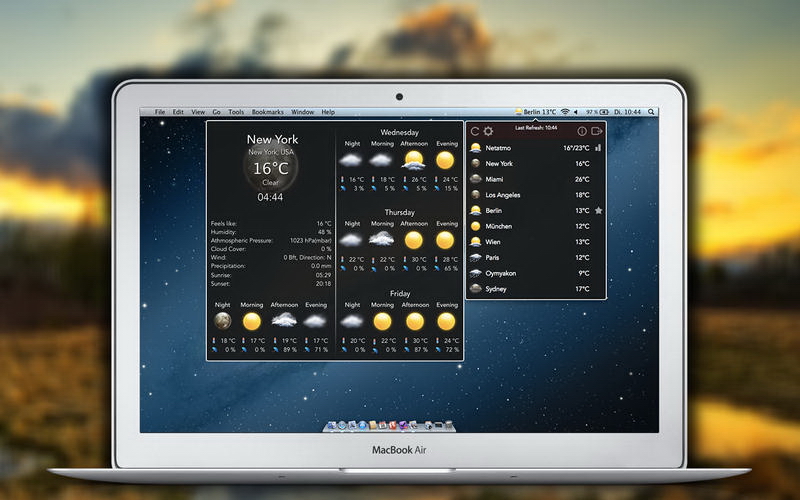Click the volume speaker icon in menu bar

click(576, 112)
